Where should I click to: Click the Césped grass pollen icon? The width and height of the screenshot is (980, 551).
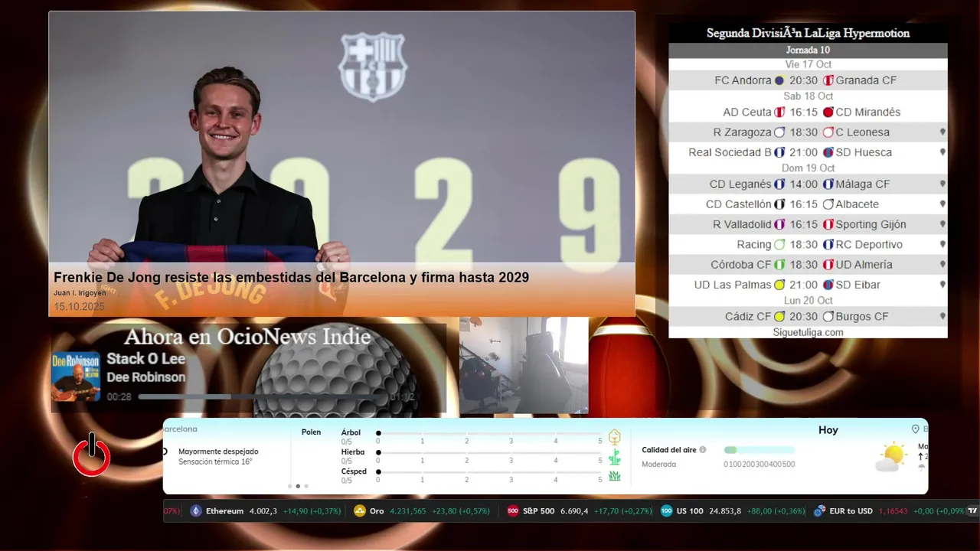614,476
